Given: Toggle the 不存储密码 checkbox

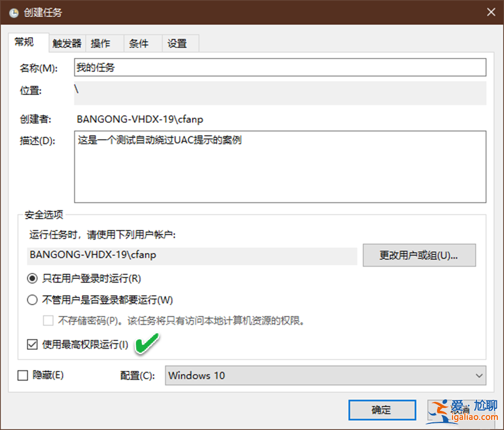Looking at the screenshot, I should point(48,321).
